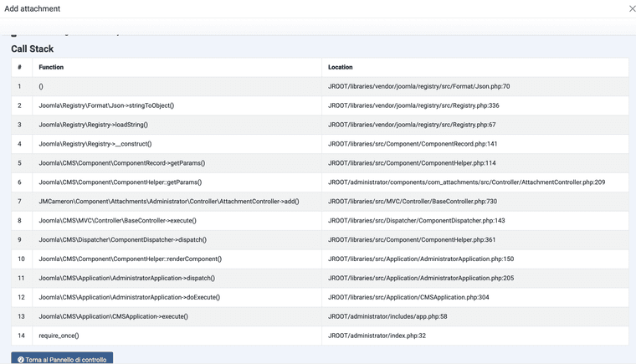Close the Add attachment dialog
The height and width of the screenshot is (364, 636).
(x=632, y=8)
